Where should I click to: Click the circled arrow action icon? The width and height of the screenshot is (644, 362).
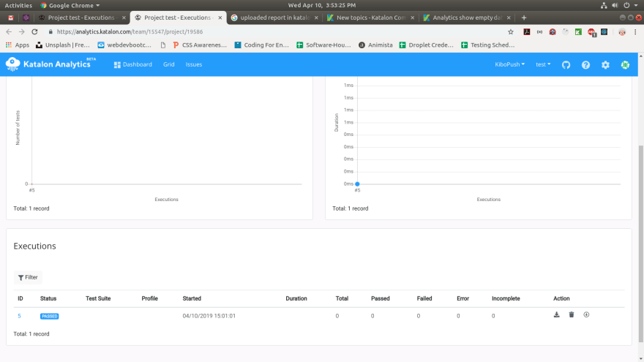coord(586,314)
